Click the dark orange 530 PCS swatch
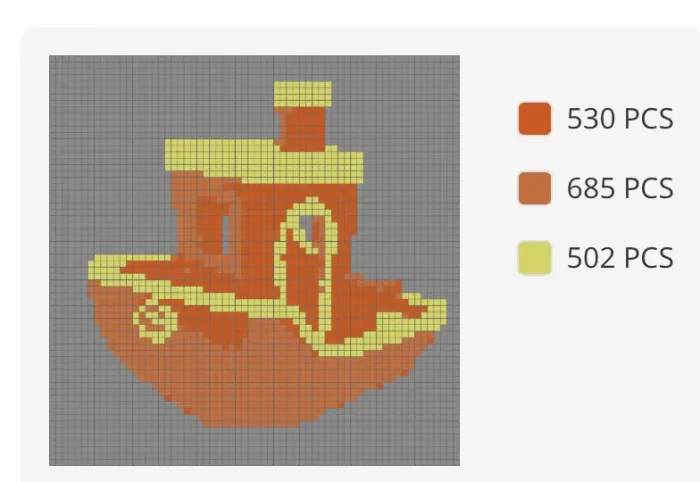 point(535,118)
